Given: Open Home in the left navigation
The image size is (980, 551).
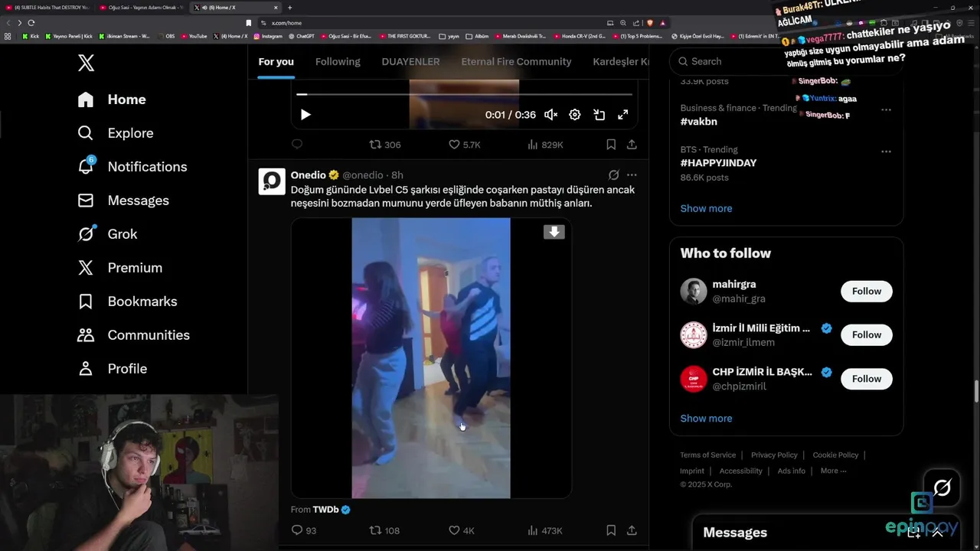Looking at the screenshot, I should click(112, 99).
